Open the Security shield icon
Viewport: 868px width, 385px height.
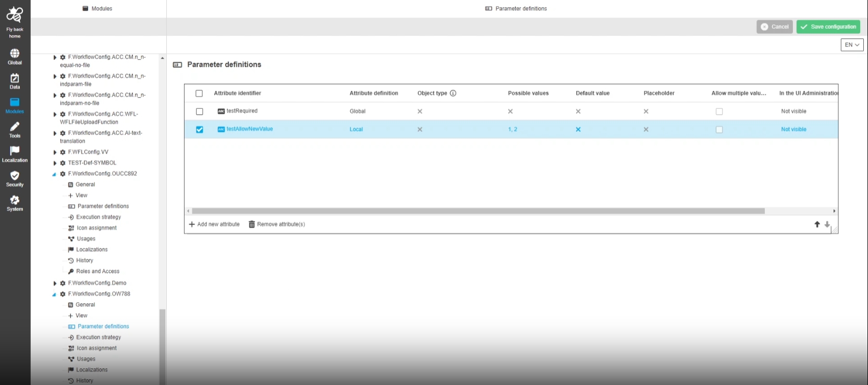pos(15,176)
